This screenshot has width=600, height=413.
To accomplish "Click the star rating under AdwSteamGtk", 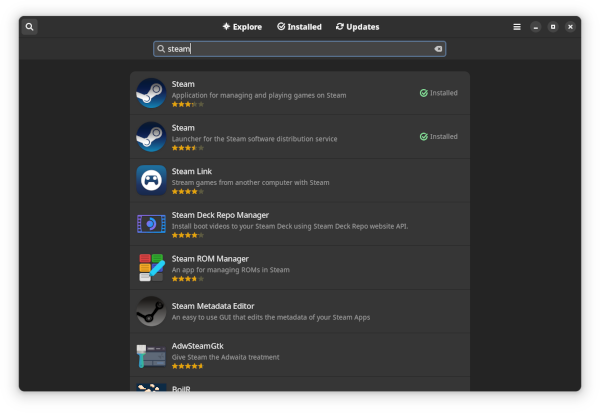I will click(188, 366).
